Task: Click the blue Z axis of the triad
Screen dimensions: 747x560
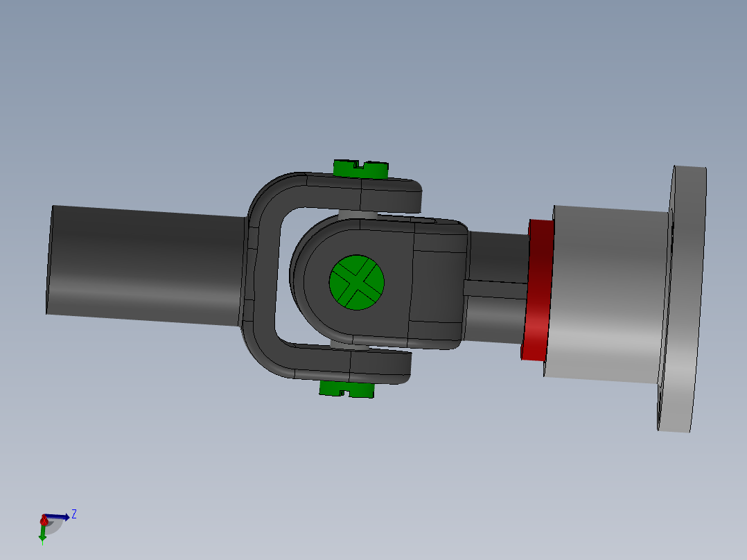Action: (x=58, y=517)
